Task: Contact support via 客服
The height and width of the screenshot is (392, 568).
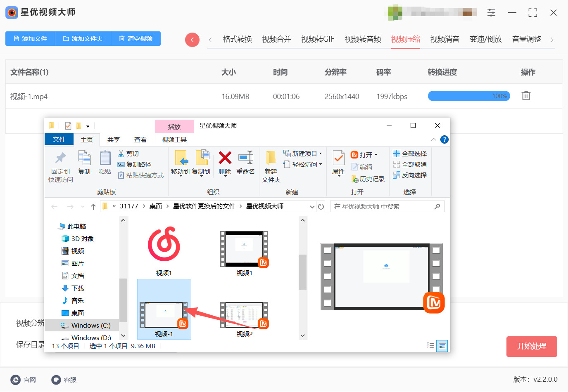Action: click(x=64, y=380)
